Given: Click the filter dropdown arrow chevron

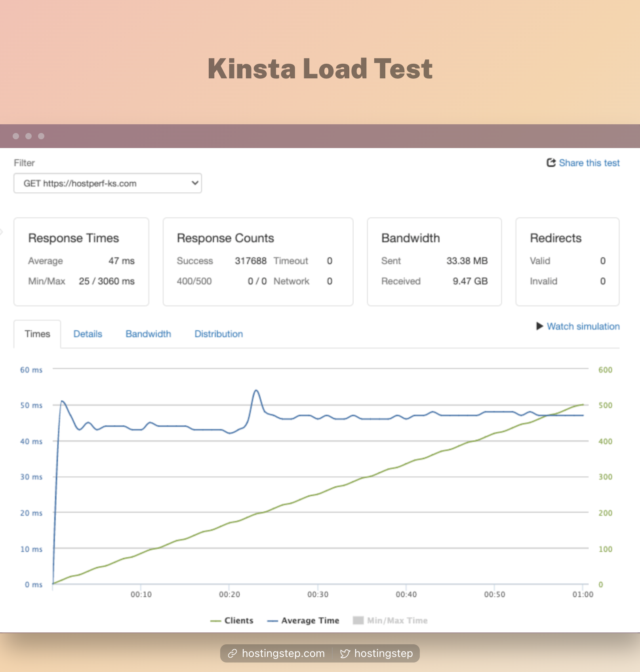Looking at the screenshot, I should tap(194, 183).
